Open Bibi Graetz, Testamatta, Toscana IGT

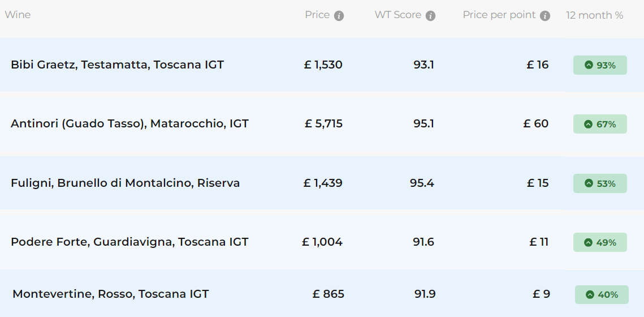coord(117,65)
